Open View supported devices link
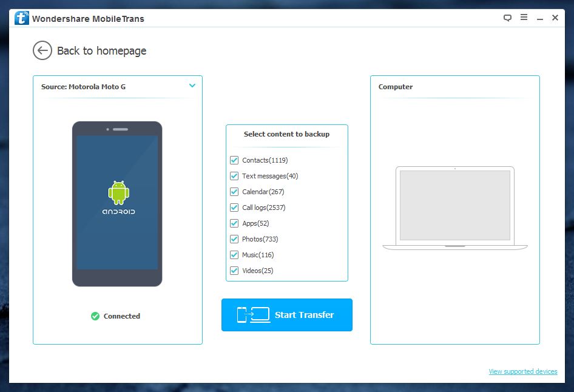574x392 pixels. (523, 371)
